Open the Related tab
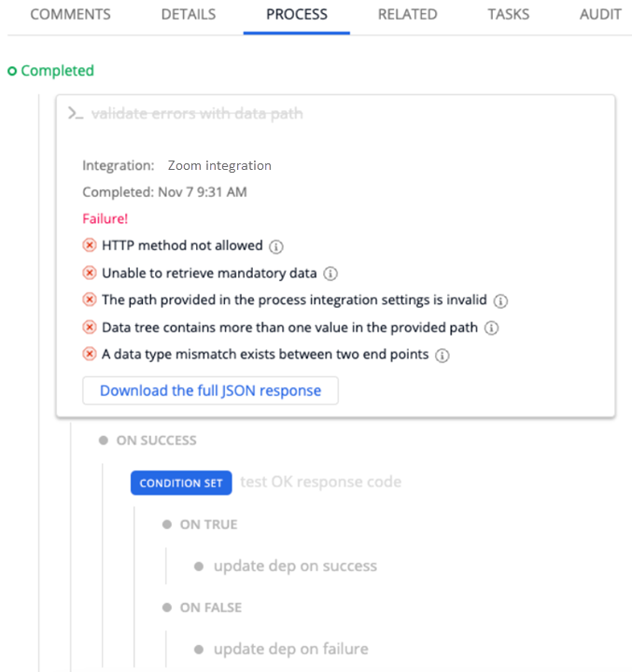 pyautogui.click(x=407, y=15)
